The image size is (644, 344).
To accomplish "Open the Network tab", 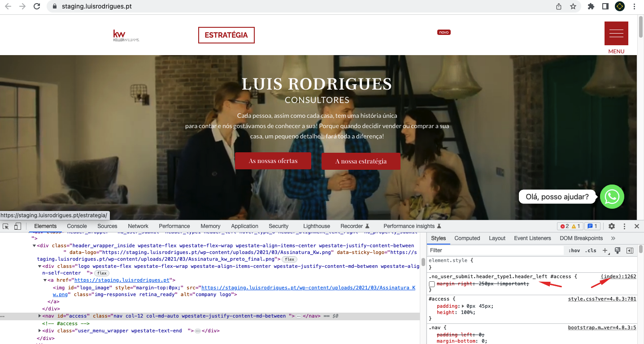I will coord(138,226).
